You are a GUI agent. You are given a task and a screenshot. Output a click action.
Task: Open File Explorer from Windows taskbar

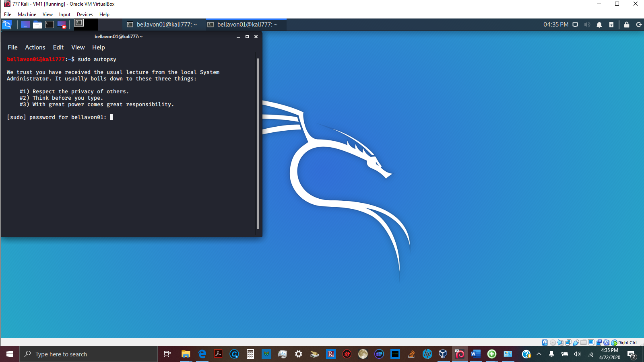(x=186, y=354)
